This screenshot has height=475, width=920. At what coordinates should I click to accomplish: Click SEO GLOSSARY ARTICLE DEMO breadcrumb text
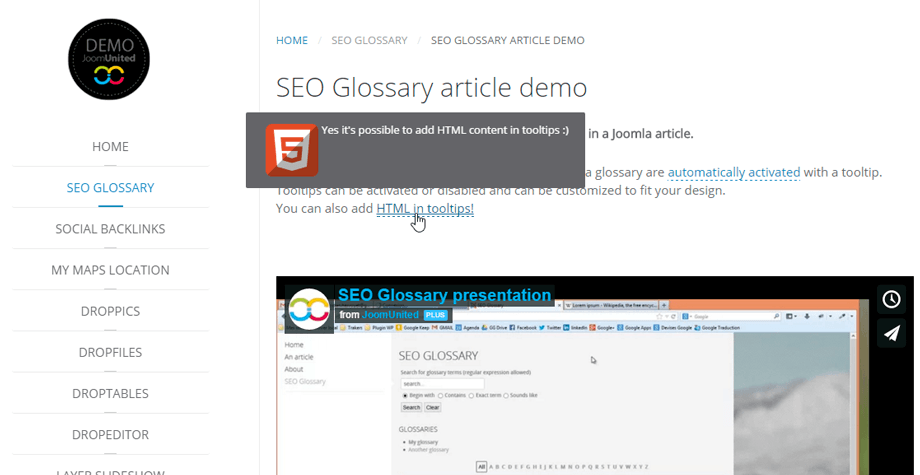click(508, 40)
